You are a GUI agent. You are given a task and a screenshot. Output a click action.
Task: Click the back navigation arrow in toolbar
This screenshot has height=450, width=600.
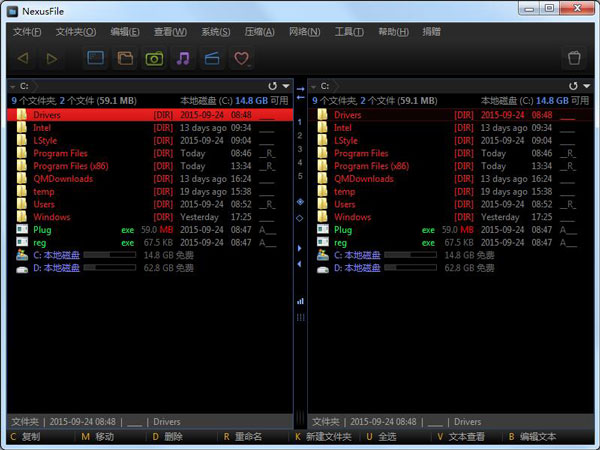23,59
